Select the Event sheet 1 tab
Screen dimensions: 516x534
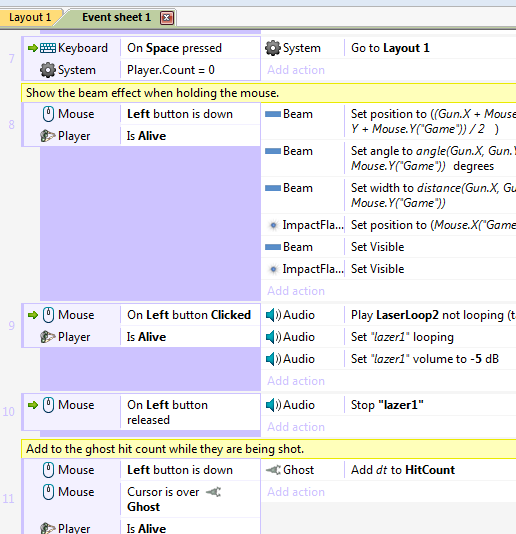[x=116, y=17]
